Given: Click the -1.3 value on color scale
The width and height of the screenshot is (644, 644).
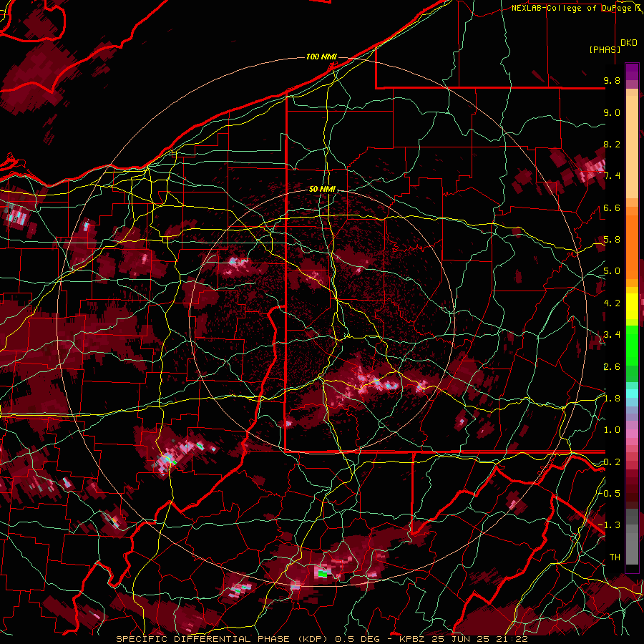Looking at the screenshot, I should tap(610, 525).
